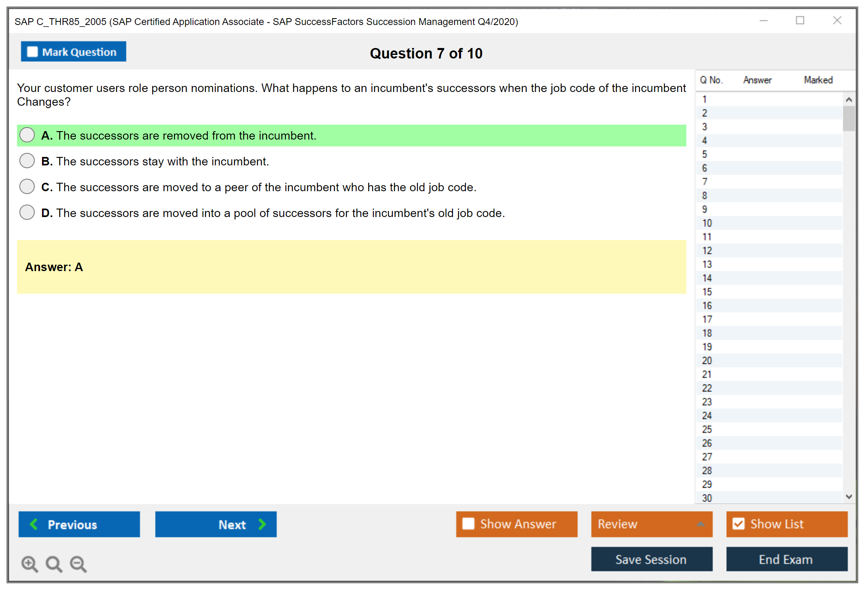Expand the Review dropdown menu
Viewport: 868px width, 593px height.
[x=700, y=524]
